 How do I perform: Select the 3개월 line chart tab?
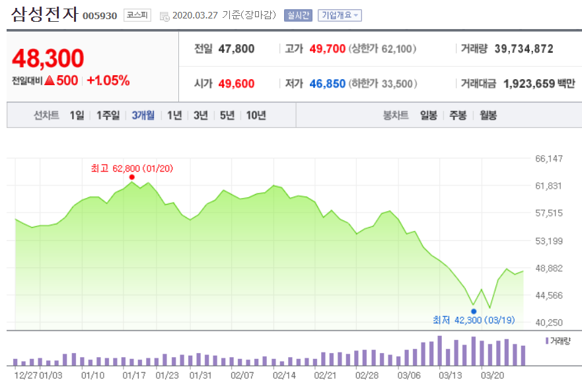(x=143, y=115)
